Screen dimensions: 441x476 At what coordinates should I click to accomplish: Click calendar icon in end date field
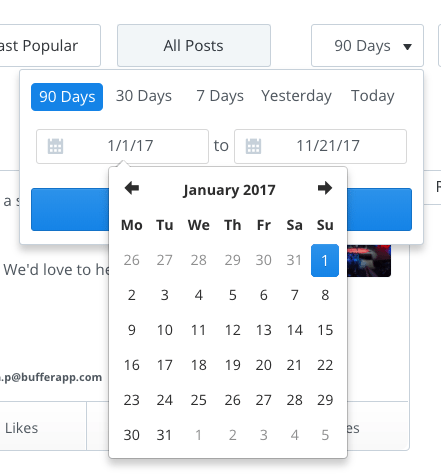253,146
